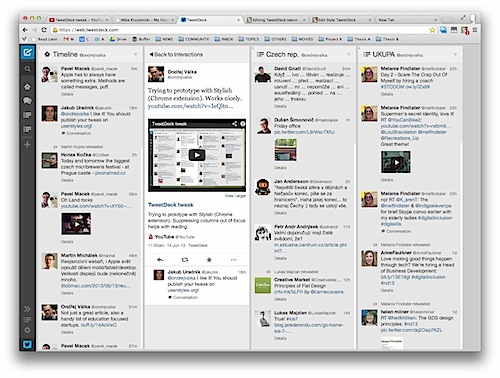The image size is (500, 378).
Task: Click Creative Market's green avatar
Action: pos(263,285)
